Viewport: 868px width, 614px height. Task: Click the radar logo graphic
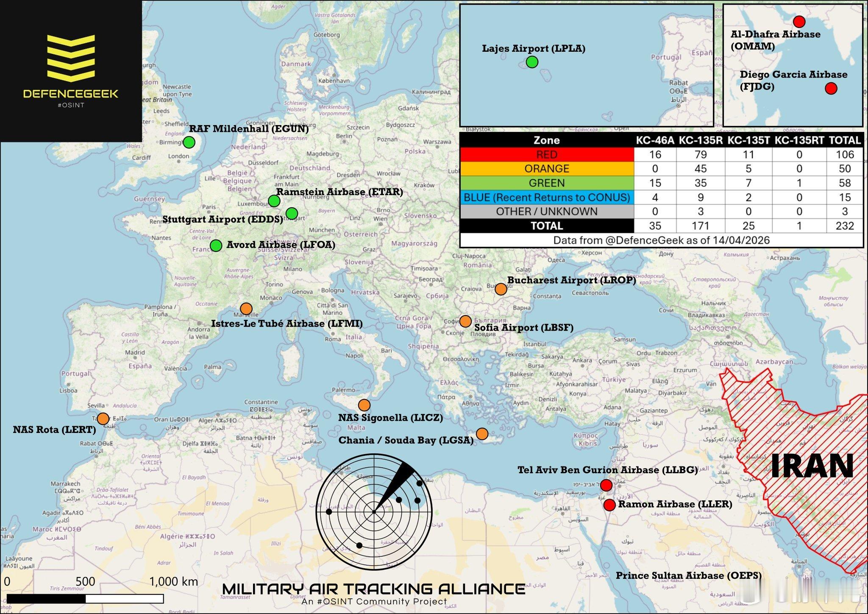(x=374, y=512)
